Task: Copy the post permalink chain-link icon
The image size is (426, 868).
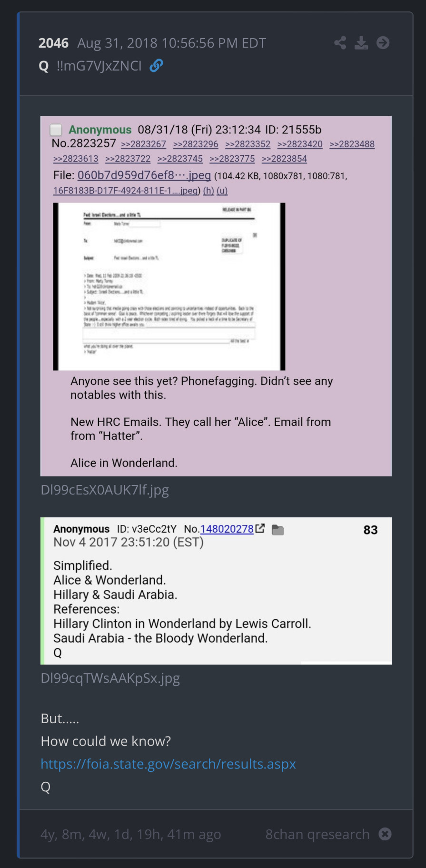Action: (x=156, y=65)
